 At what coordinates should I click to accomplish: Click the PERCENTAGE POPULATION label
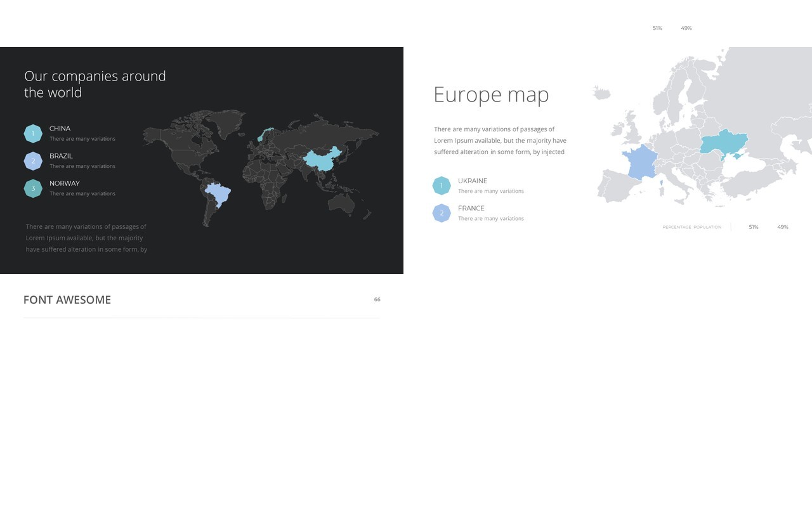pos(692,227)
